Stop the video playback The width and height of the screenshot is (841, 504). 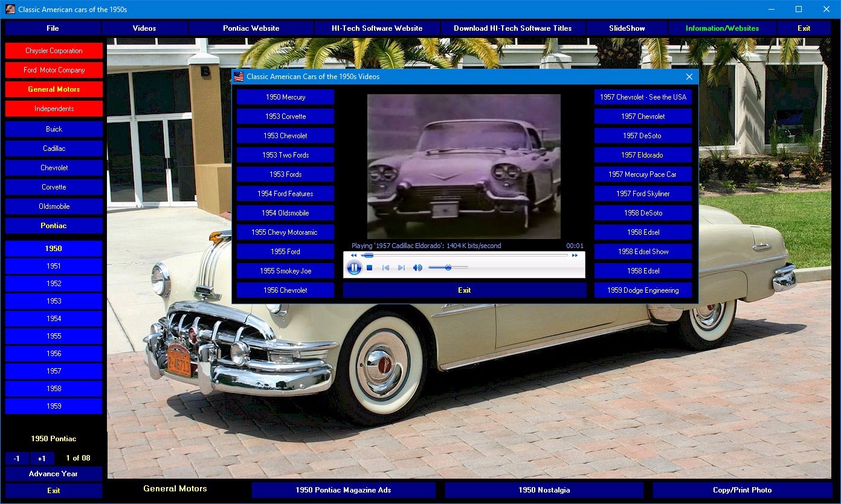(x=370, y=267)
